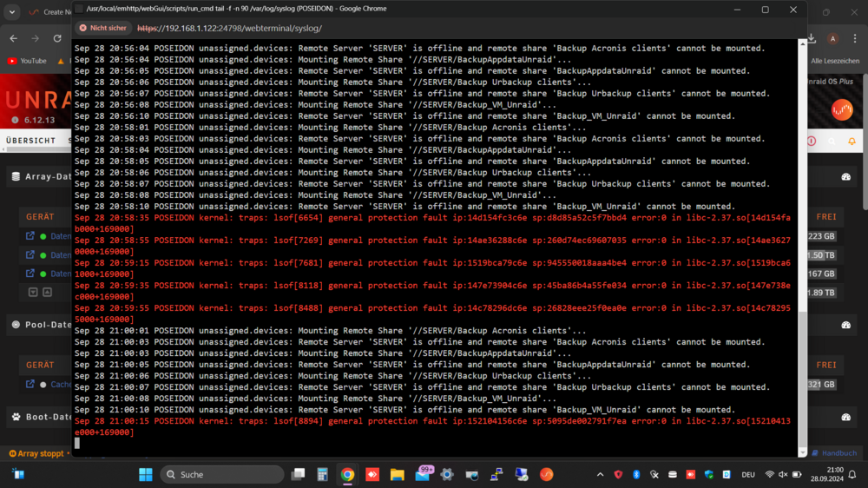This screenshot has width=868, height=488.
Task: Click the terminal vertical scrollbar thumb
Action: [802, 379]
